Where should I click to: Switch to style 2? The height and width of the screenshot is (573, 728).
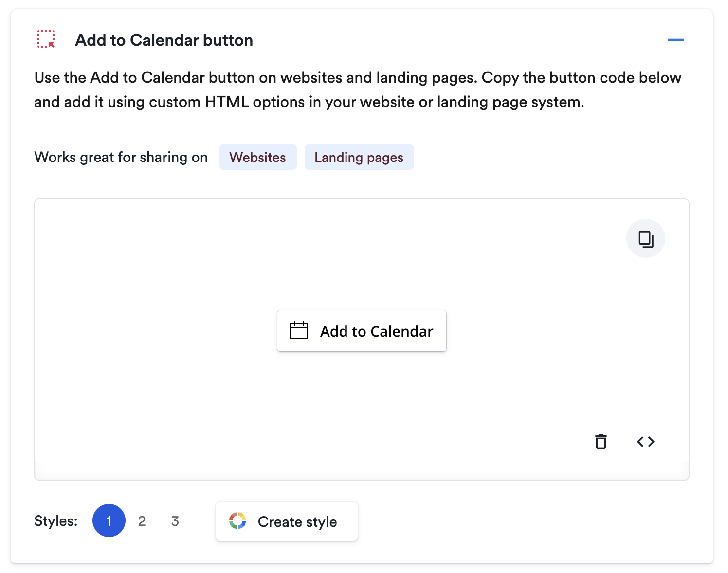tap(142, 521)
